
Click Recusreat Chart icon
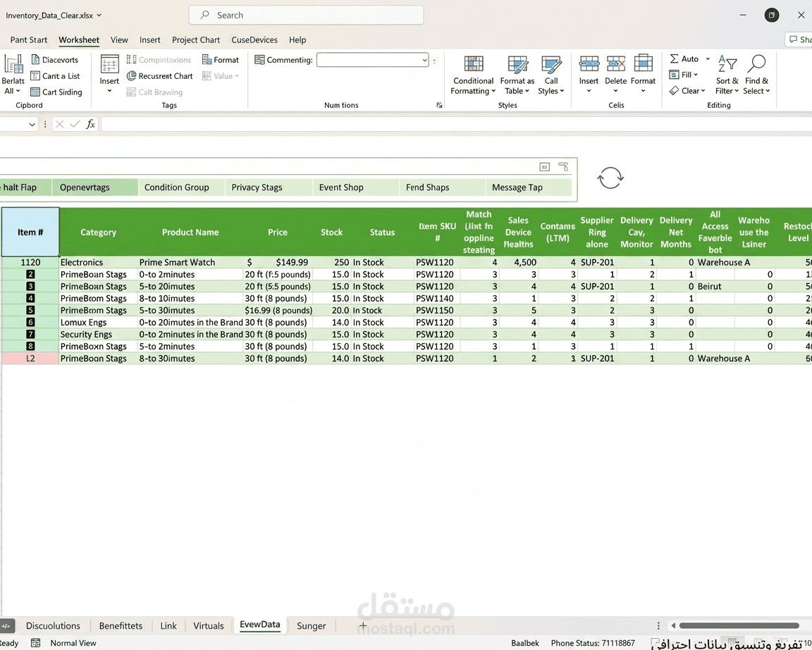coord(132,75)
